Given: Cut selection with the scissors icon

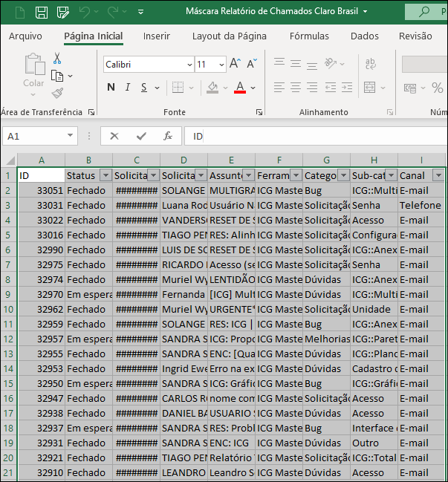Looking at the screenshot, I should coord(57,58).
